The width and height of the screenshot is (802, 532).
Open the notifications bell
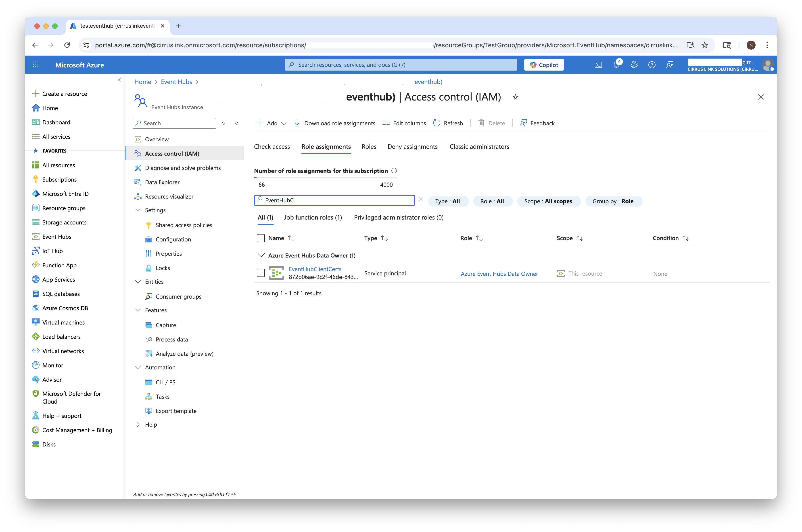point(616,65)
